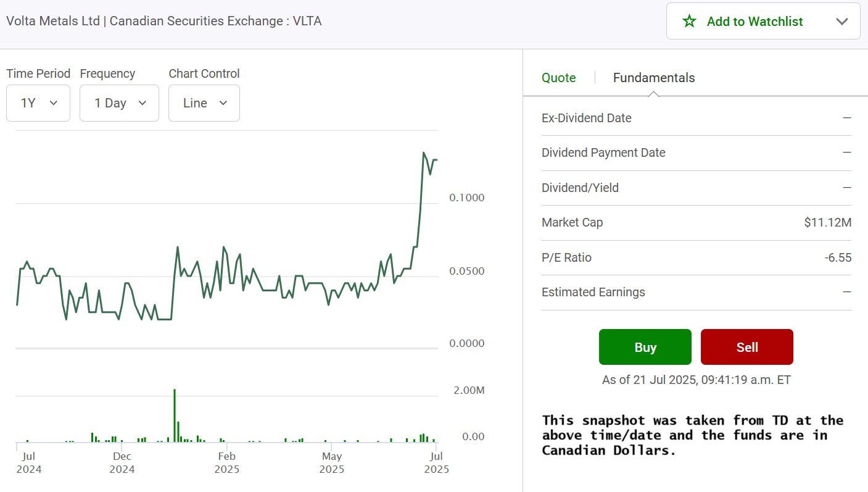The height and width of the screenshot is (492, 868).
Task: Select the Feb 2025 axis date label
Action: click(x=227, y=462)
